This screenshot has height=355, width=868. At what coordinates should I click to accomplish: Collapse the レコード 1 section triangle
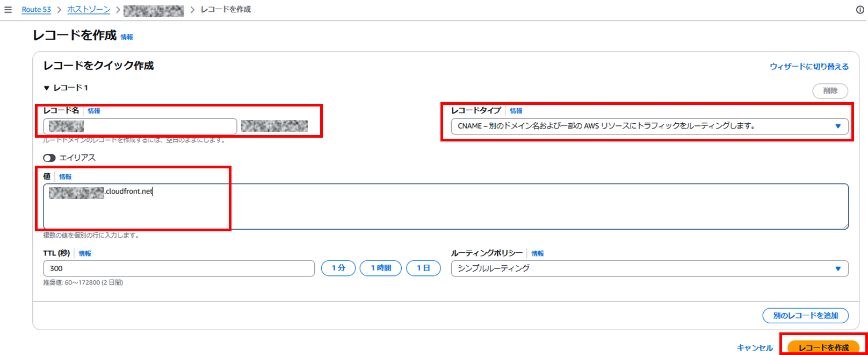point(47,88)
